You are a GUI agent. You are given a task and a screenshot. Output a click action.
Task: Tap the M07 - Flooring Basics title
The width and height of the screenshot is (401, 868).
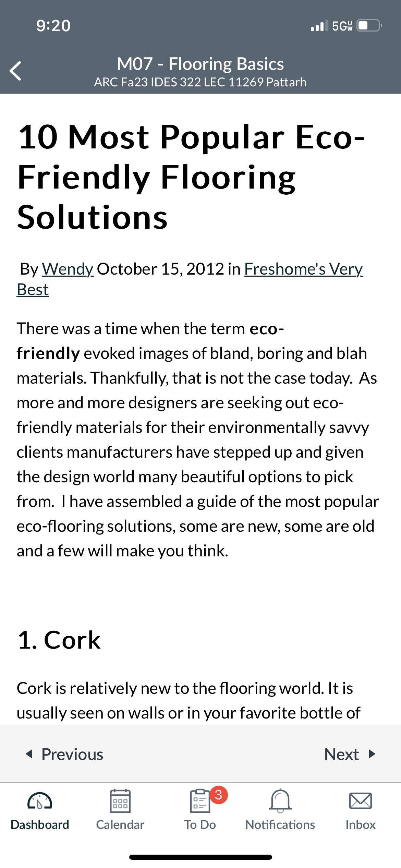200,64
